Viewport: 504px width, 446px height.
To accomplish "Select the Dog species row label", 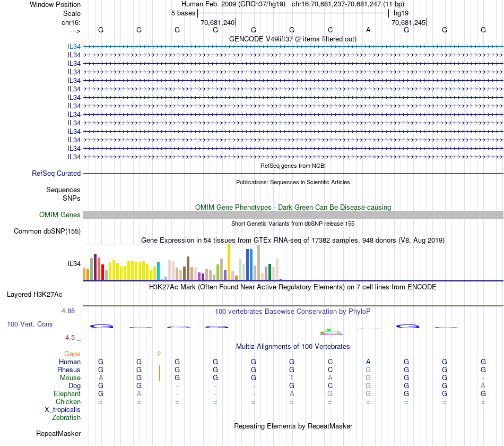I will [74, 385].
